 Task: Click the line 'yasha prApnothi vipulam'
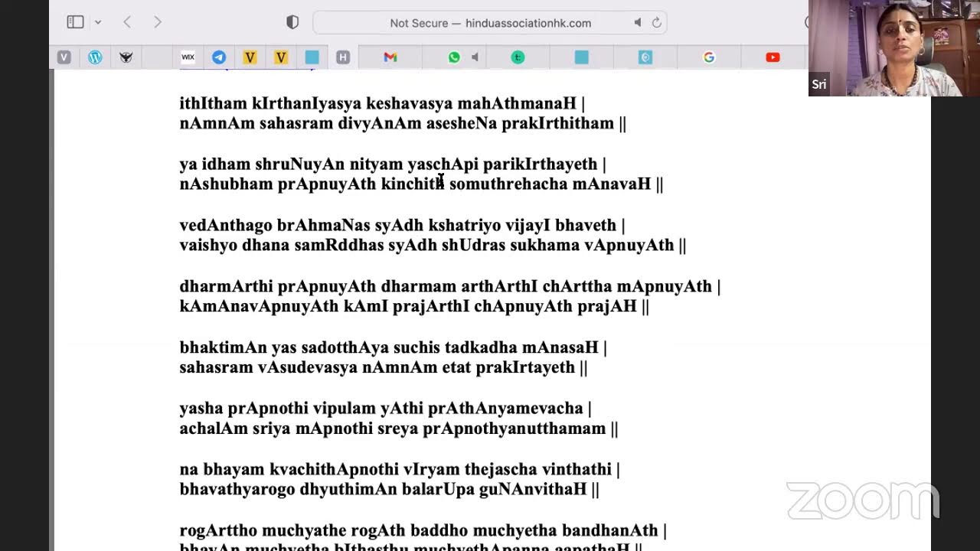(x=385, y=409)
